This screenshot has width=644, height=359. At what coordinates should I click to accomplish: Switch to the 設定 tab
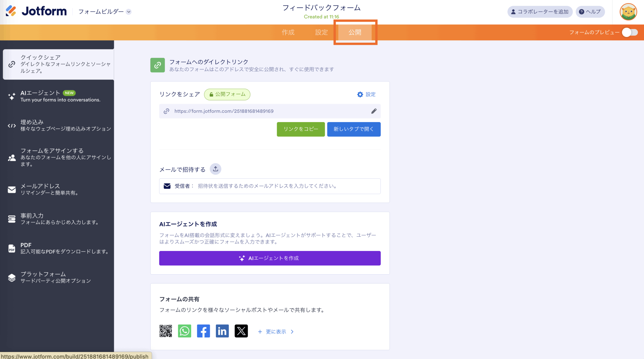[x=321, y=32]
